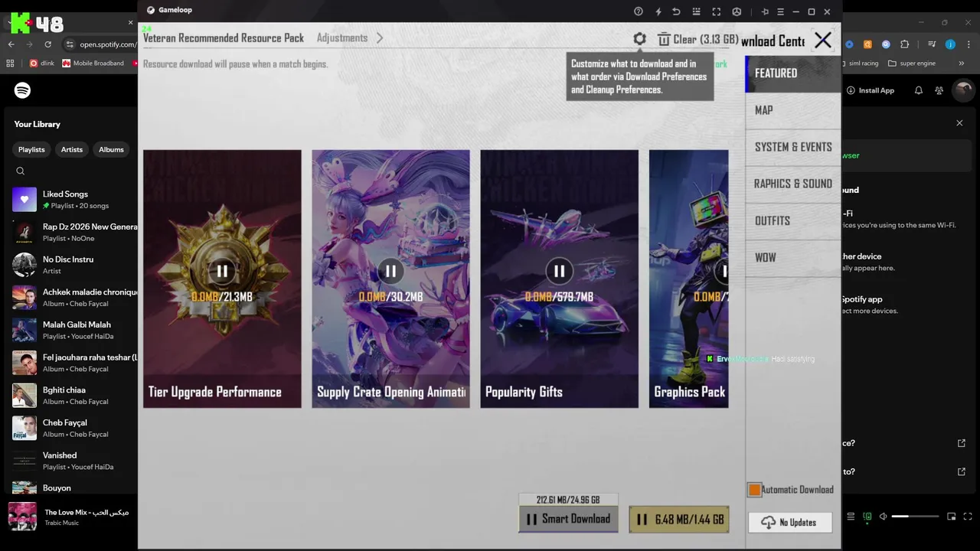Image resolution: width=980 pixels, height=551 pixels.
Task: Open Spotify profile avatar
Action: (x=962, y=90)
